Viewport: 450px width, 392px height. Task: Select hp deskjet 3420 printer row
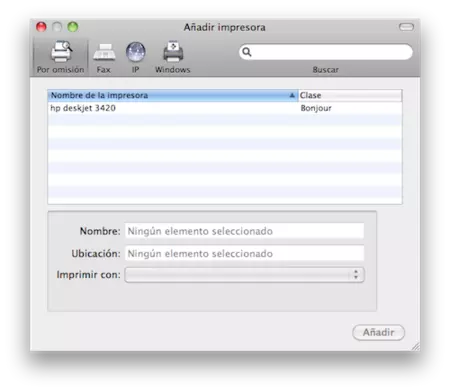tap(225, 108)
